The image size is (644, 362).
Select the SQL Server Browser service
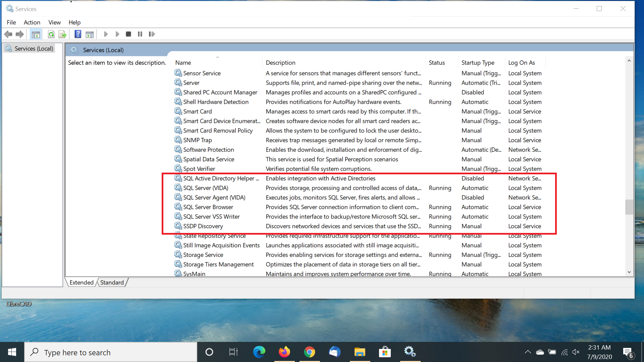click(208, 207)
